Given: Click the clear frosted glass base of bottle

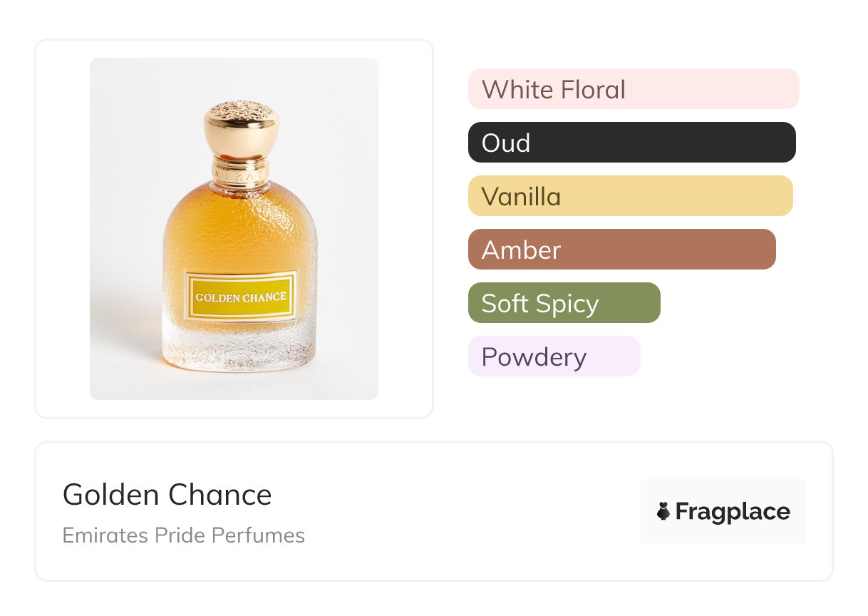Looking at the screenshot, I should (x=239, y=349).
